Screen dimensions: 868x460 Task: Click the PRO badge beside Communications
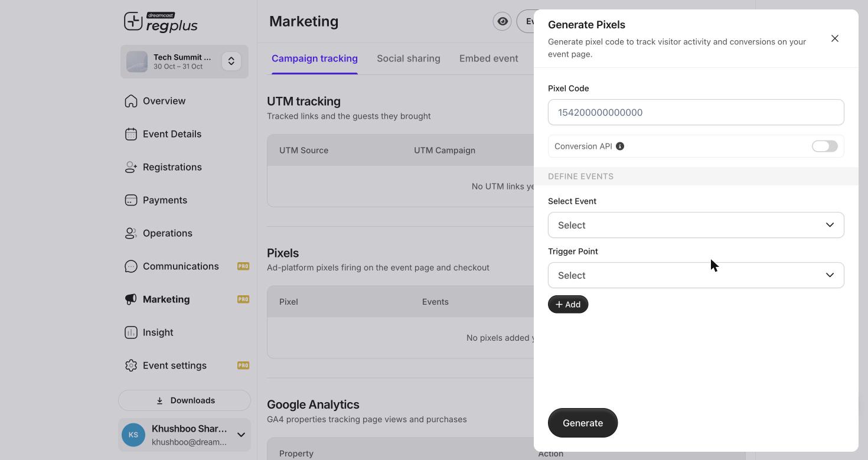[243, 266]
